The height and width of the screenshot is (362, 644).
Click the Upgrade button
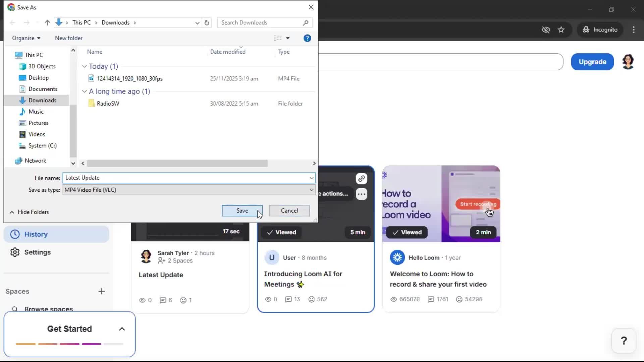click(x=592, y=62)
